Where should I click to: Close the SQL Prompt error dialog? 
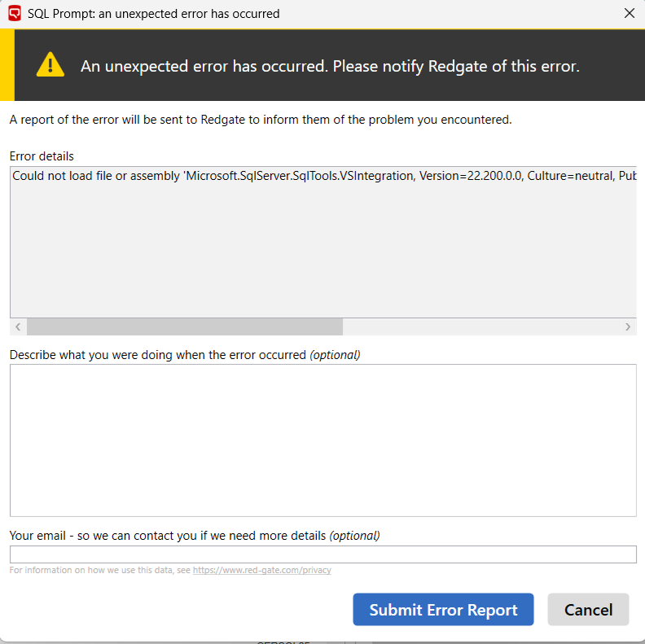[629, 13]
